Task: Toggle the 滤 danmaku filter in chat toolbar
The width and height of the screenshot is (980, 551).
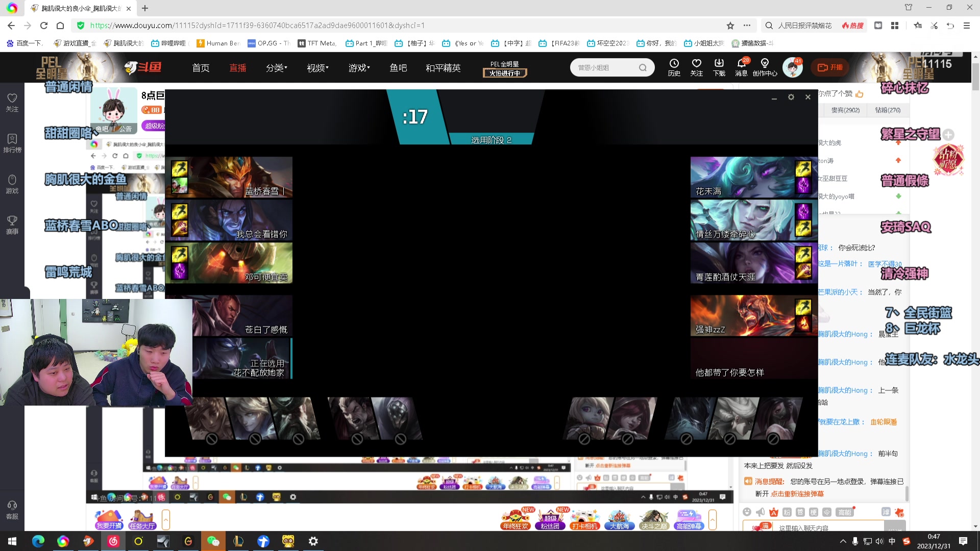Action: 886,512
